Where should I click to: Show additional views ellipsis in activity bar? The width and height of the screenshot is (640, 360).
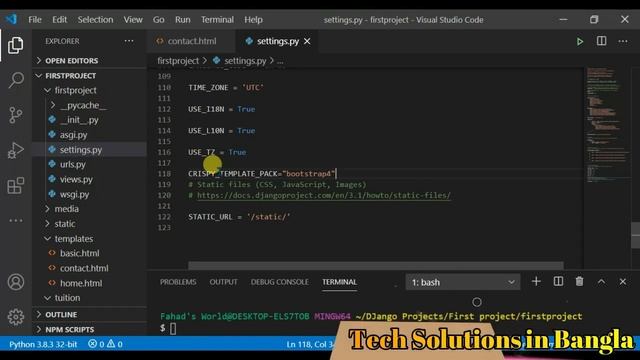coord(16,220)
